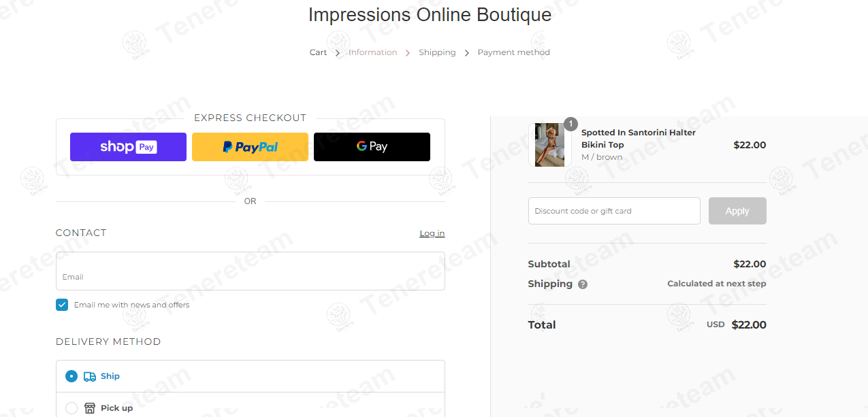
Task: Click the item quantity badge on product thumbnail
Action: (x=570, y=124)
